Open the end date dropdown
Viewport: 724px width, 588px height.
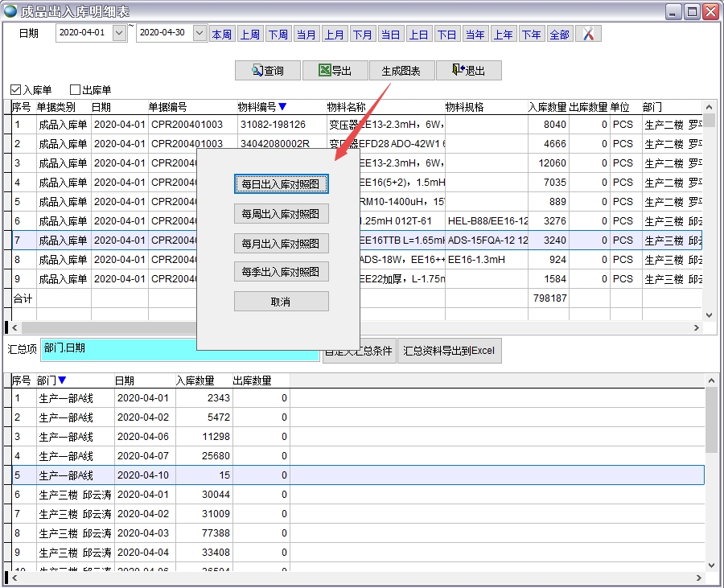(x=200, y=34)
